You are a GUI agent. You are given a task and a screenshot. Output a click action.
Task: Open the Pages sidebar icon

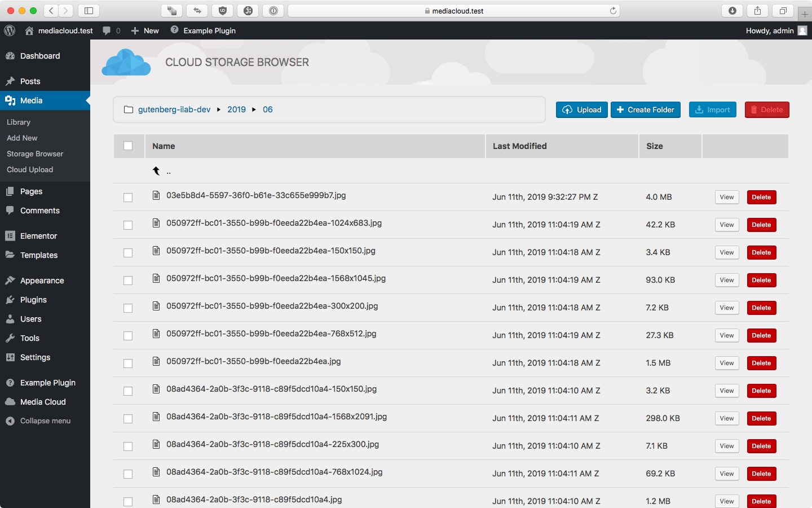click(x=10, y=191)
